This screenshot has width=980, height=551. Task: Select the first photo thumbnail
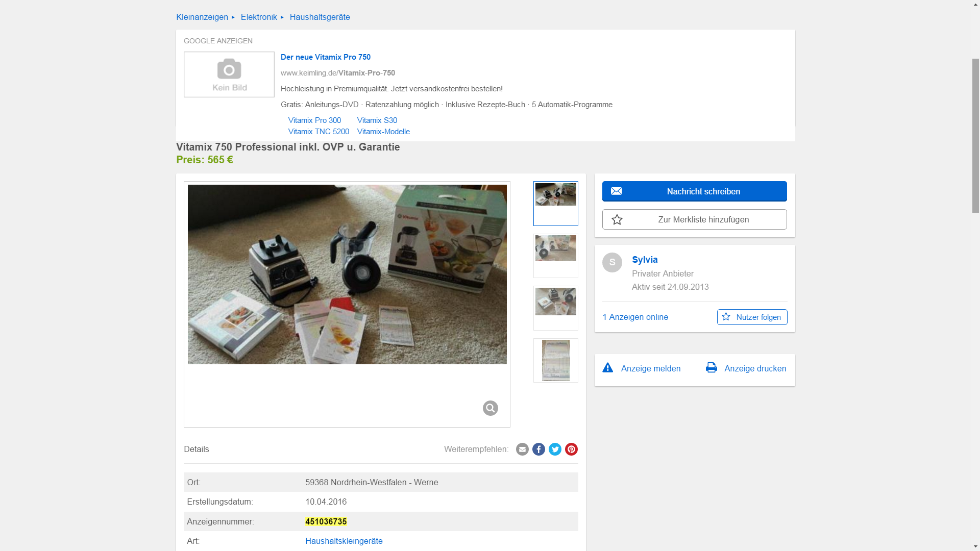coord(556,204)
